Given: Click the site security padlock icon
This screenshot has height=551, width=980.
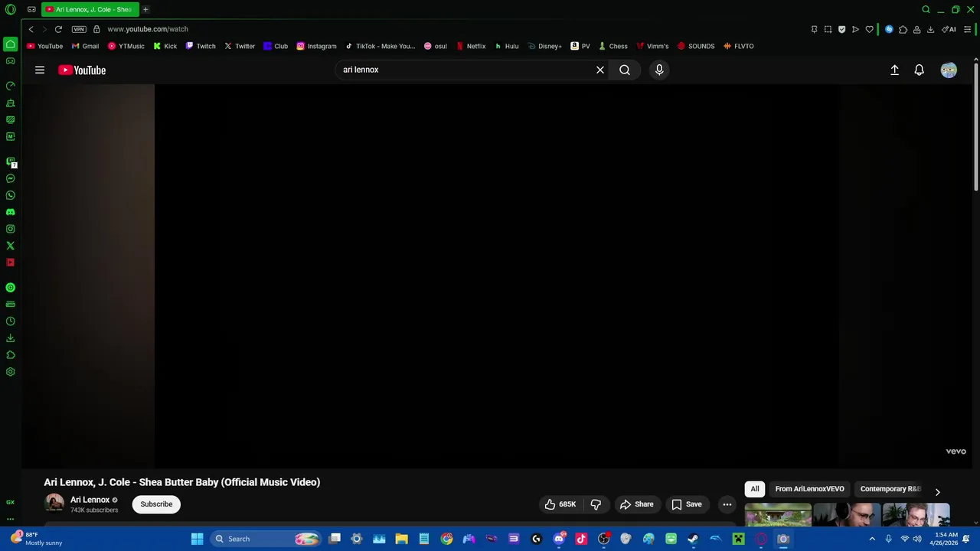Looking at the screenshot, I should tap(96, 29).
